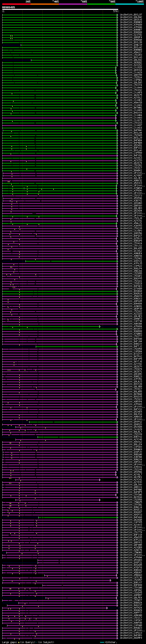Select the query ID BB909495

[x=8, y=8]
